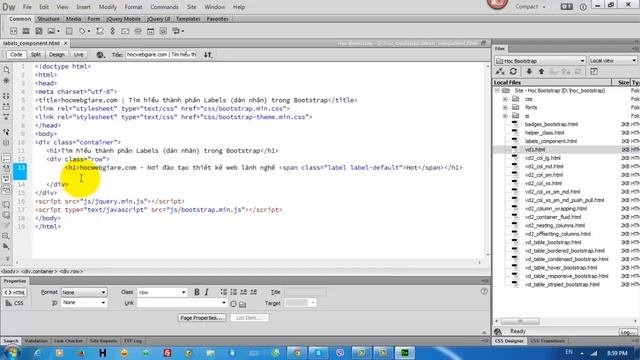Select the Templates insert tab
The width and height of the screenshot is (640, 360).
pyautogui.click(x=188, y=19)
